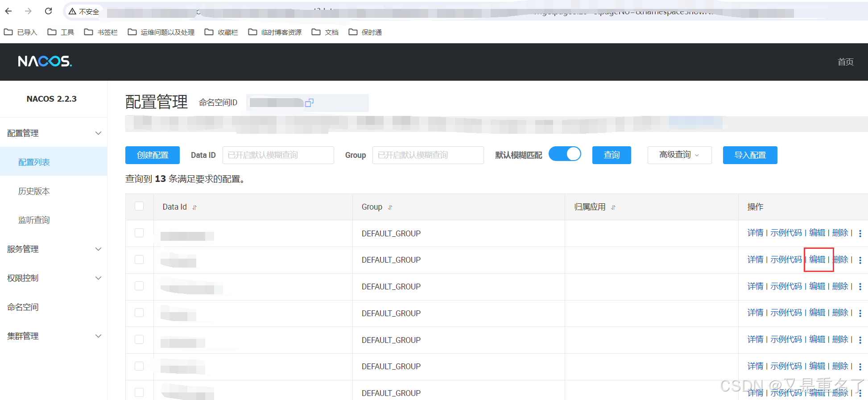Open the 文档 bookmark folder
868x400 pixels.
pos(325,32)
